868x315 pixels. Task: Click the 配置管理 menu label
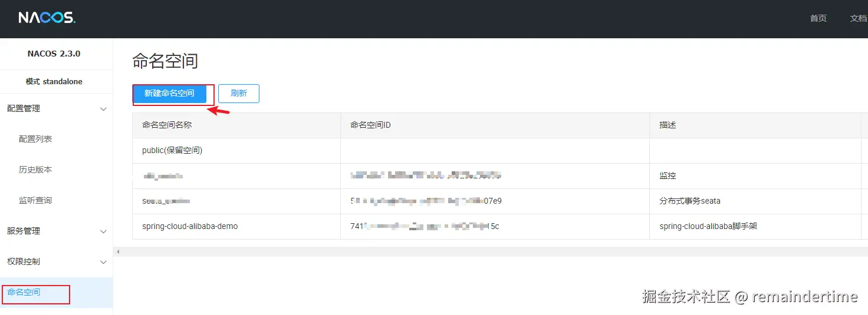pyautogui.click(x=24, y=108)
